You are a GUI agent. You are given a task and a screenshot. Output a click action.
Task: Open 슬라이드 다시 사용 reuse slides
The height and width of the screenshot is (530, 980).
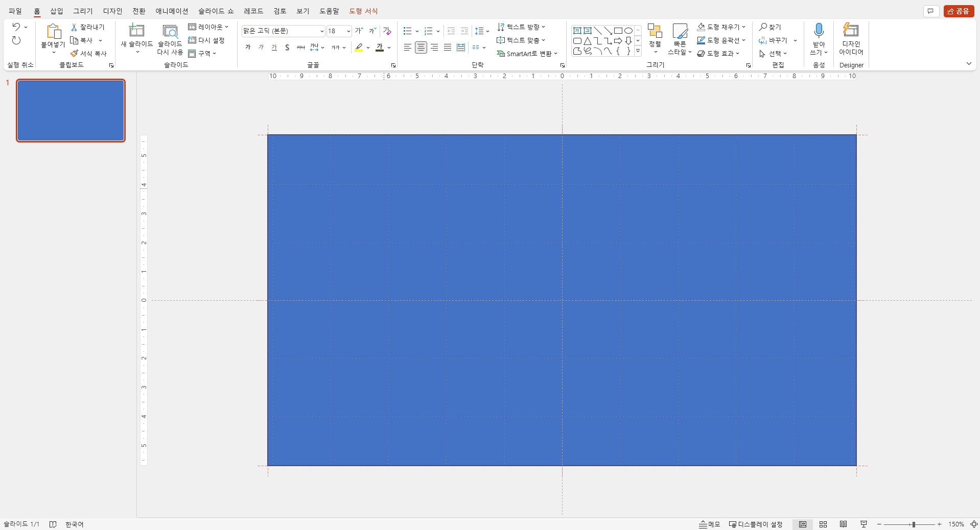(170, 39)
